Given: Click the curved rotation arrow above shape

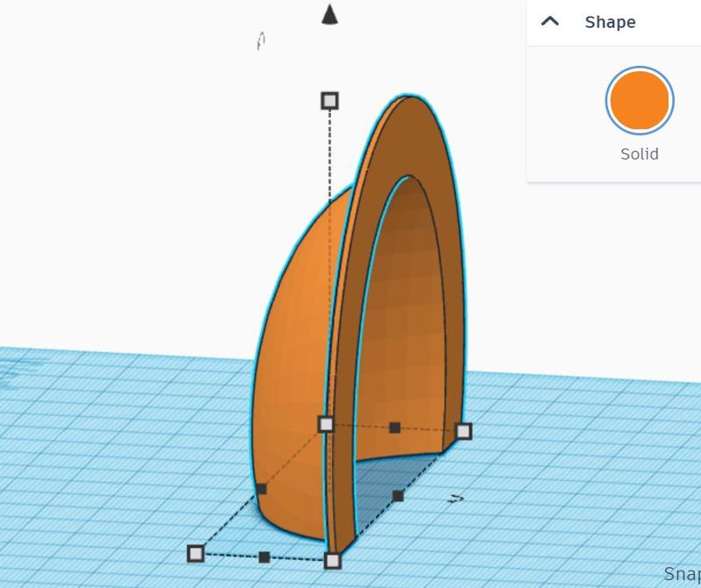Looking at the screenshot, I should 261,41.
